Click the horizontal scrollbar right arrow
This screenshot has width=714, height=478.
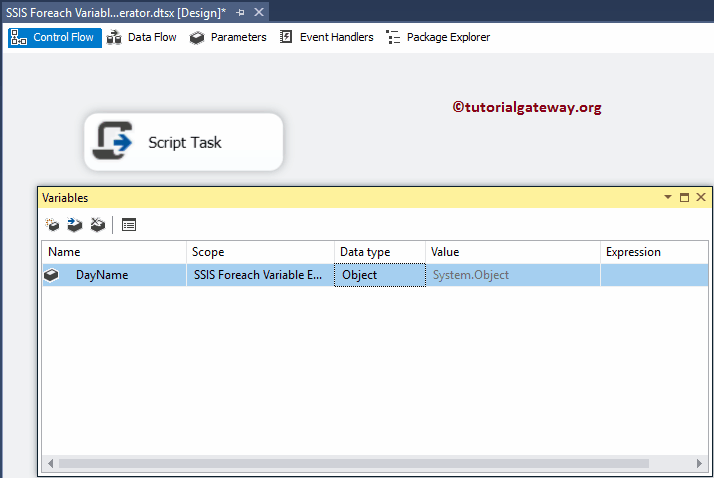[699, 463]
